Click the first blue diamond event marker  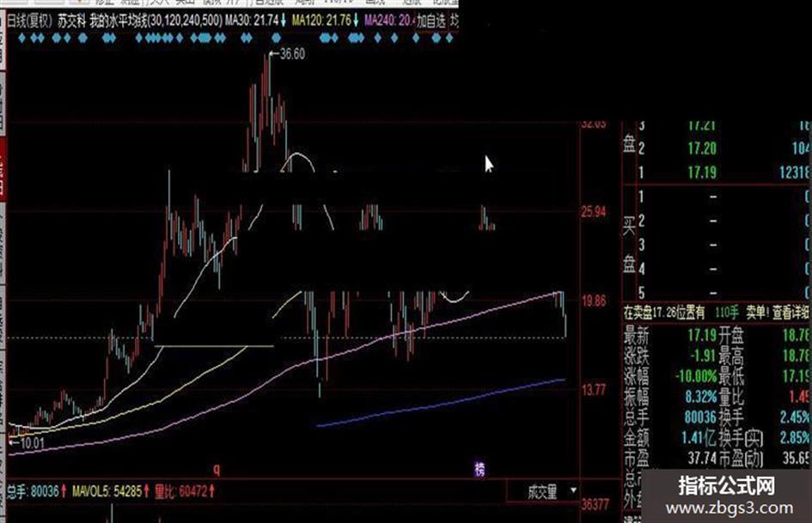point(21,38)
